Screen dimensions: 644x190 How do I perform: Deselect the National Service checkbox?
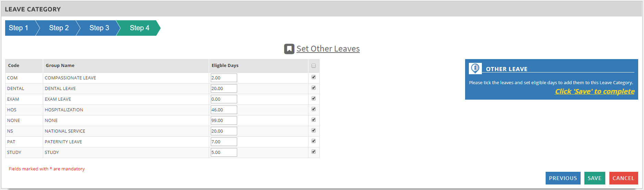click(314, 131)
